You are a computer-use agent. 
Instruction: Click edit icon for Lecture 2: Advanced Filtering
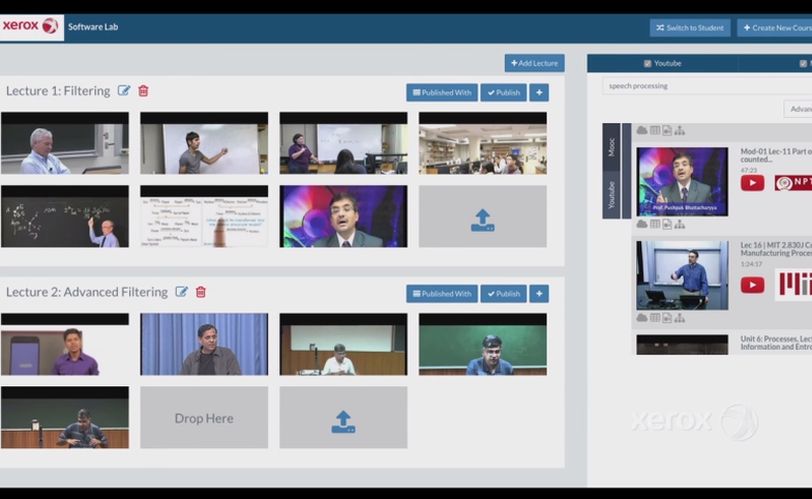[x=182, y=292]
